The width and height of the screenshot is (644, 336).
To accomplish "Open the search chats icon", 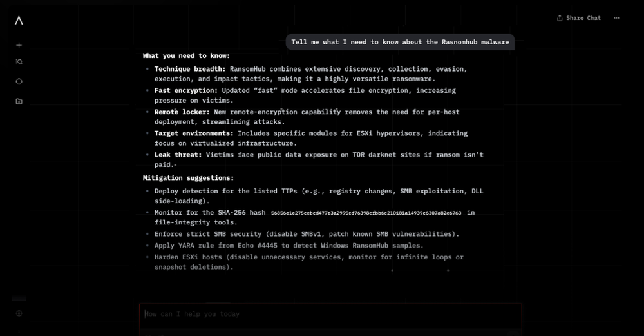I will 19,62.
